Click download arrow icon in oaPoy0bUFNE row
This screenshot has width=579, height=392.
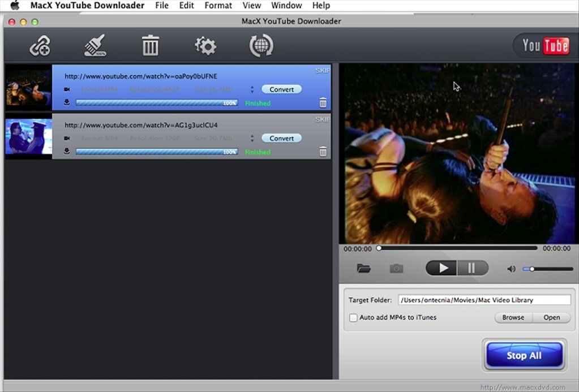67,102
